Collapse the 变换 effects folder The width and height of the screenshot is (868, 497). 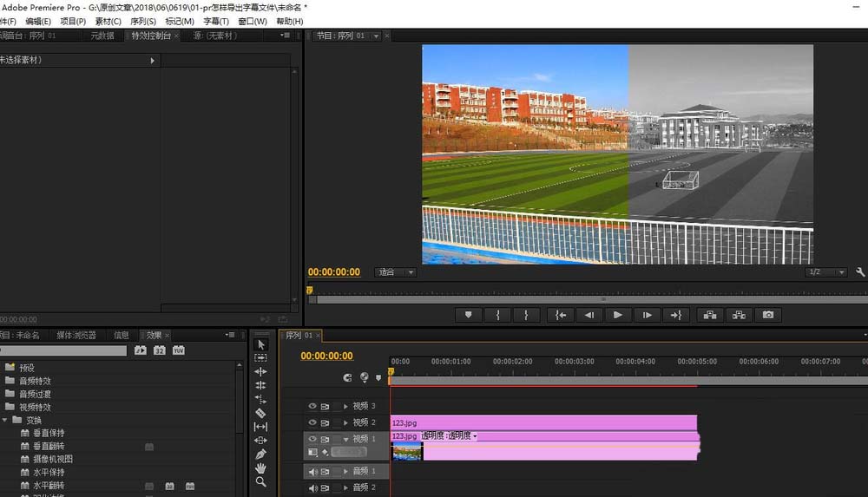[x=4, y=420]
